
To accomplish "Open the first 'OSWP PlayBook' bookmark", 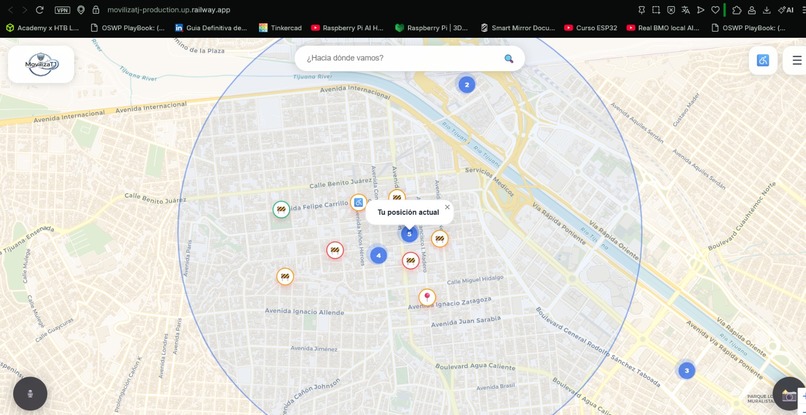I will click(127, 28).
